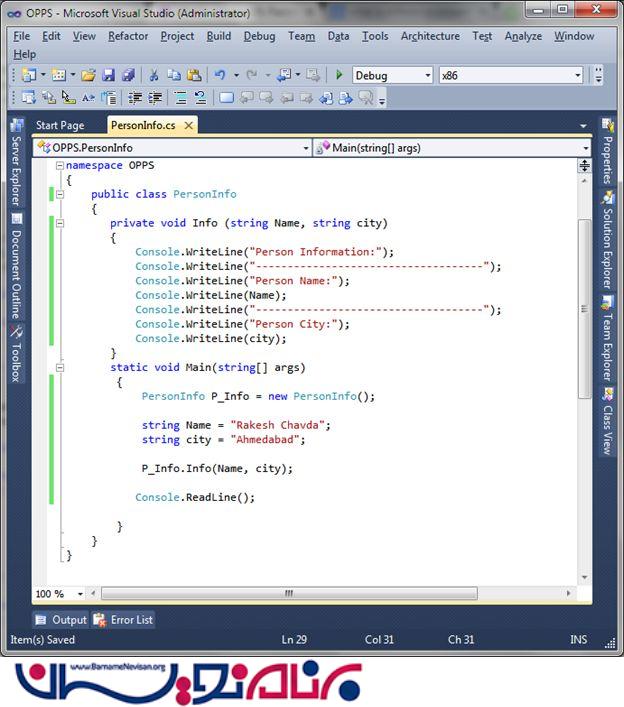Click the horizontal scrollbar thumb in editor
Image resolution: width=624 pixels, height=707 pixels.
(289, 594)
